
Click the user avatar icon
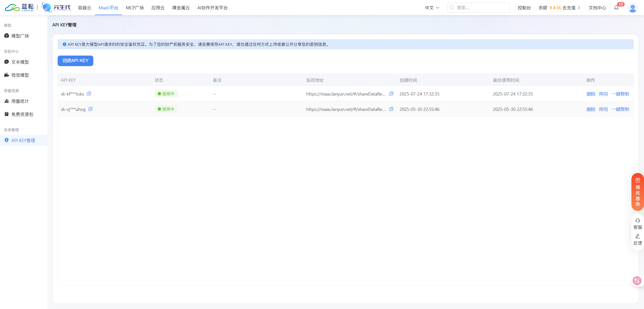tap(632, 8)
